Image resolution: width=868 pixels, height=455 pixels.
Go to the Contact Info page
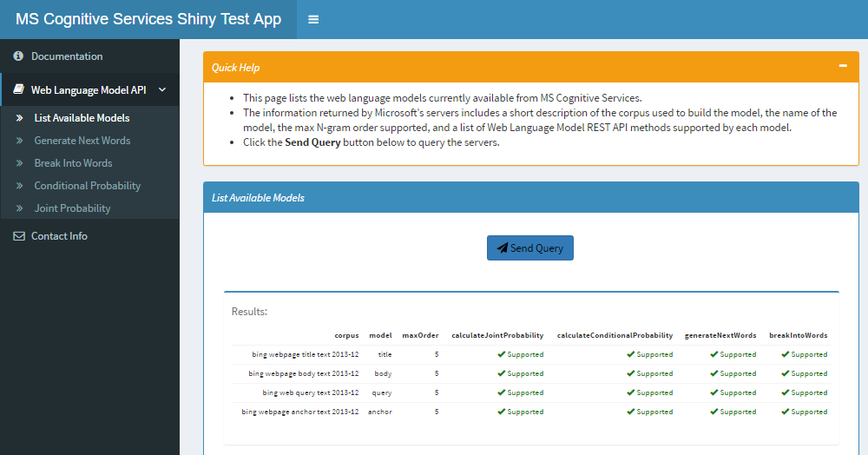click(59, 236)
